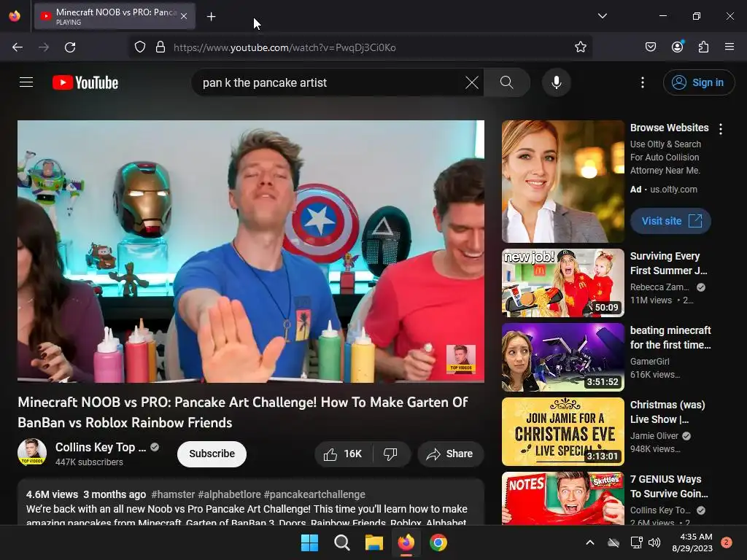Image resolution: width=747 pixels, height=560 pixels.
Task: Open volume control in tray
Action: 654,542
